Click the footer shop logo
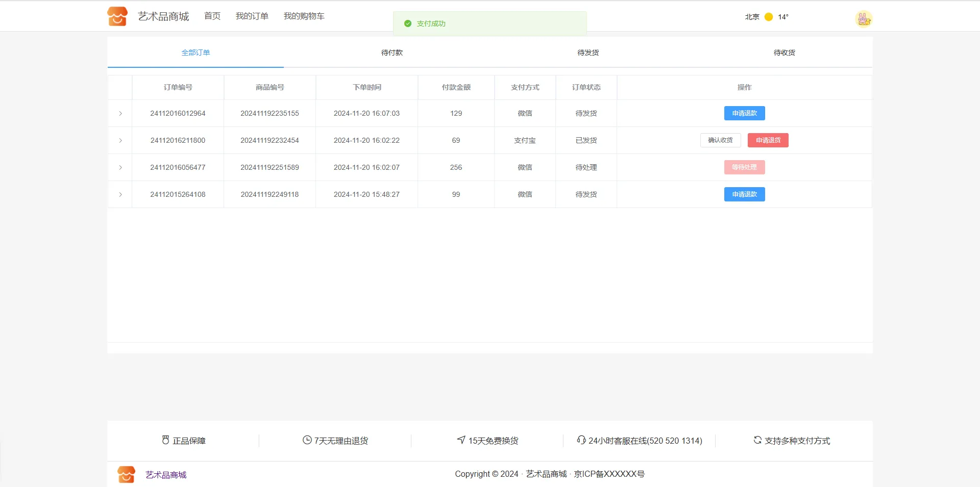Image resolution: width=980 pixels, height=487 pixels. click(x=126, y=474)
